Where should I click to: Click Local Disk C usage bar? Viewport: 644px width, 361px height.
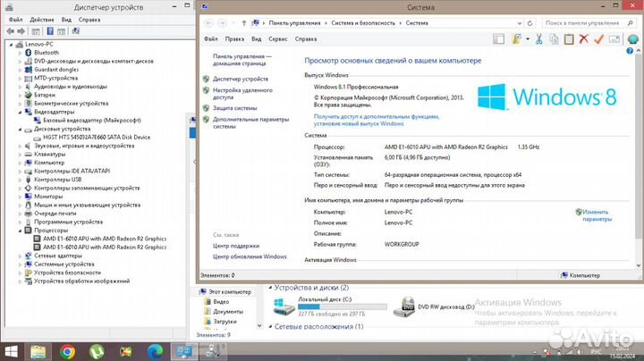tap(342, 306)
